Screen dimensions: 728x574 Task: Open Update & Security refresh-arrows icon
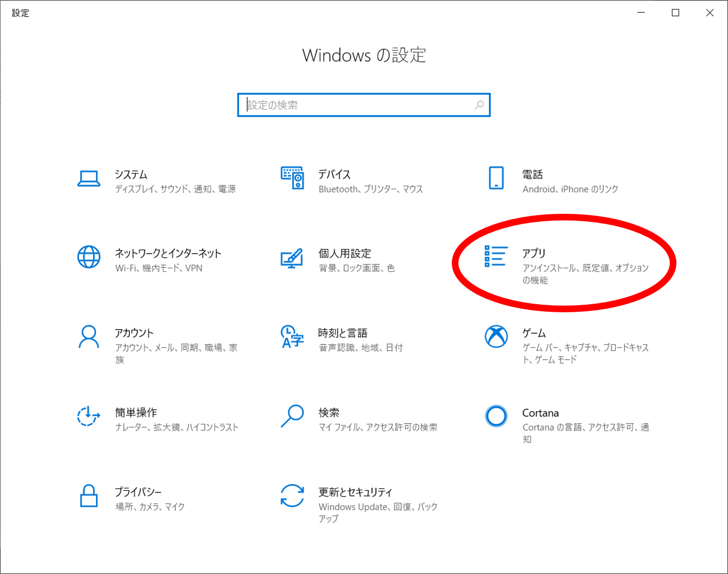click(293, 496)
